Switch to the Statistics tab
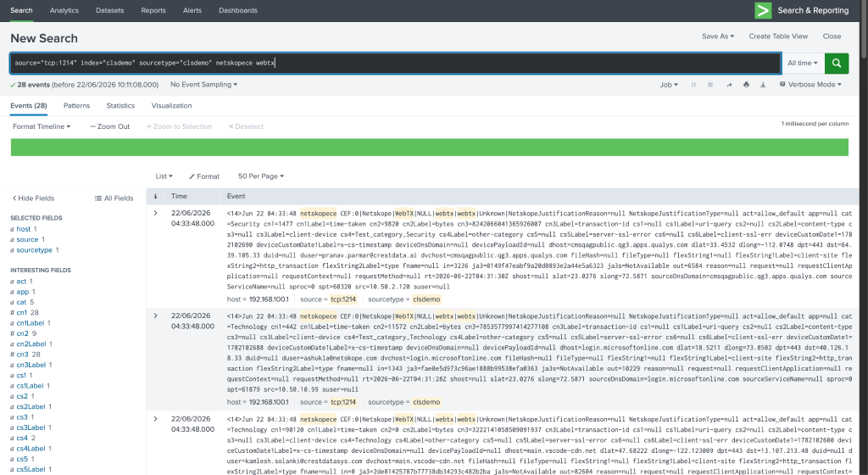 [x=120, y=106]
